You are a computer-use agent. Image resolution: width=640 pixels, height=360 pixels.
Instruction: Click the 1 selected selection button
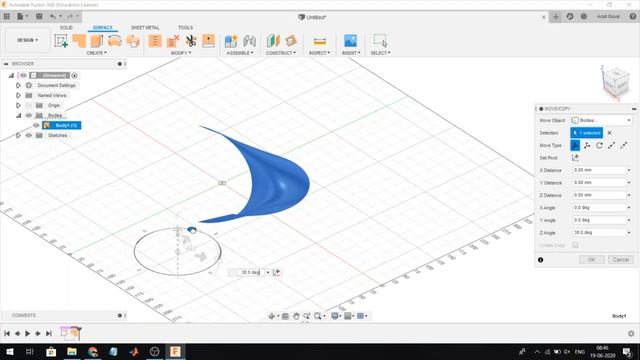click(587, 133)
